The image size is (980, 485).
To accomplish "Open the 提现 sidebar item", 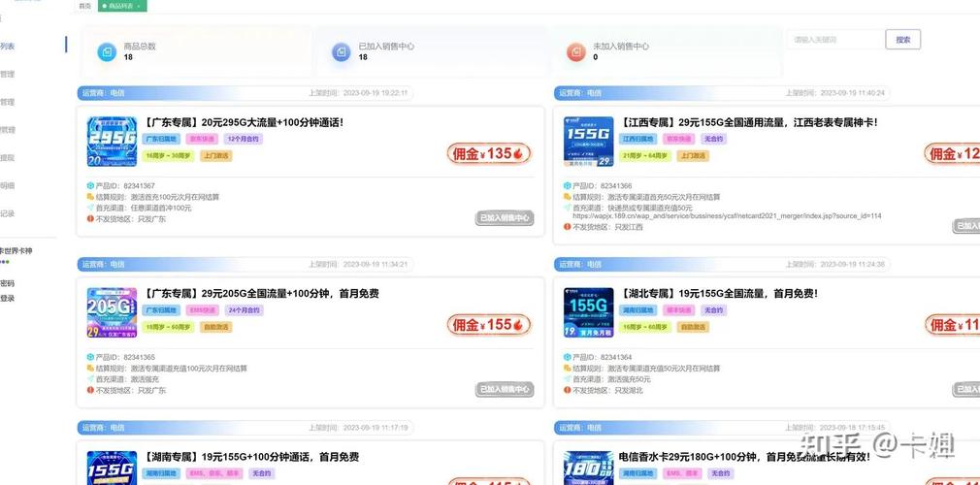I will (7, 157).
